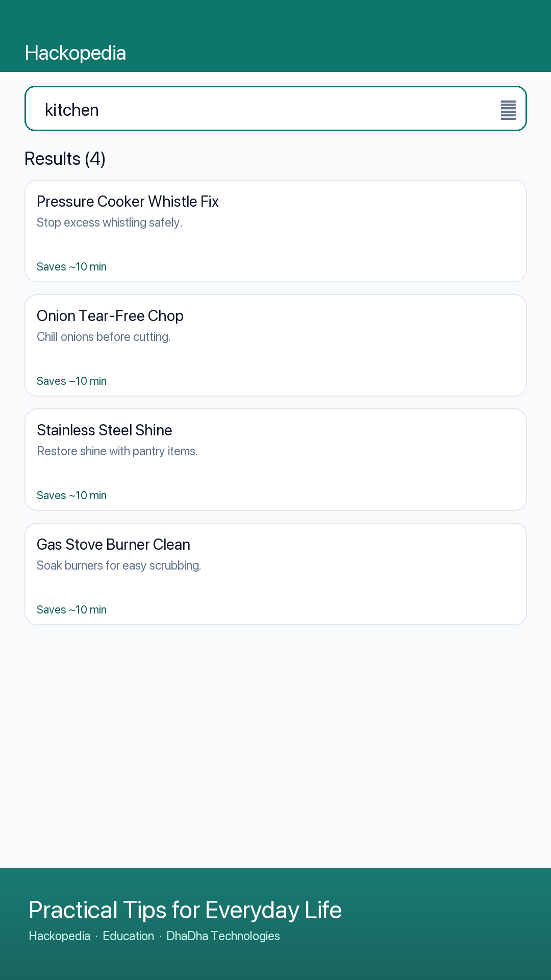This screenshot has height=980, width=551.
Task: Click "Stop excess whistling safely." description
Action: click(x=109, y=223)
